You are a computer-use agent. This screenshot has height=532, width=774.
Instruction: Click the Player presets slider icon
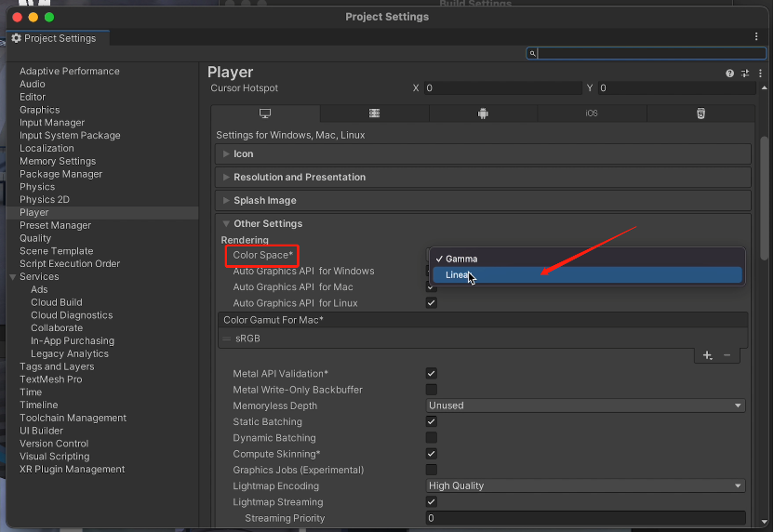click(x=742, y=73)
